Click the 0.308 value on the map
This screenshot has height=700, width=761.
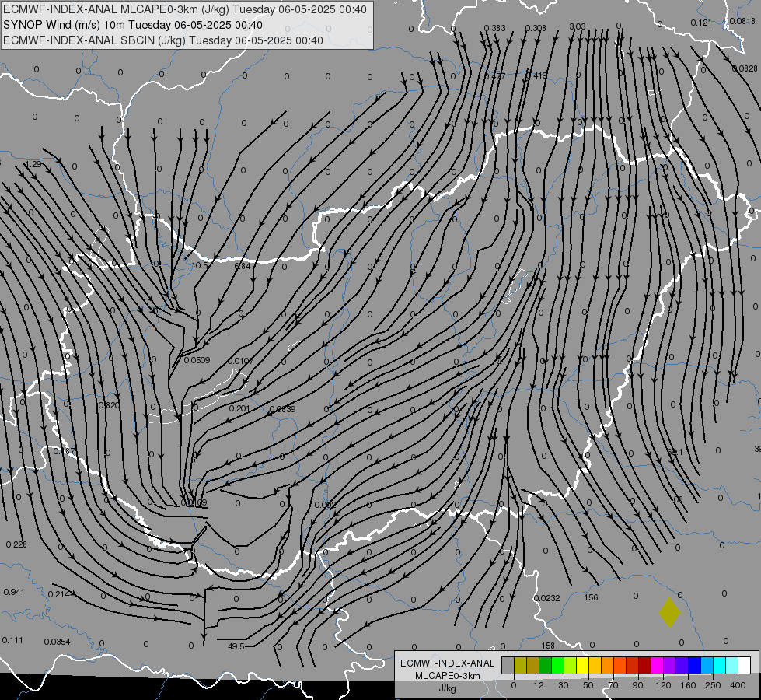pyautogui.click(x=536, y=28)
